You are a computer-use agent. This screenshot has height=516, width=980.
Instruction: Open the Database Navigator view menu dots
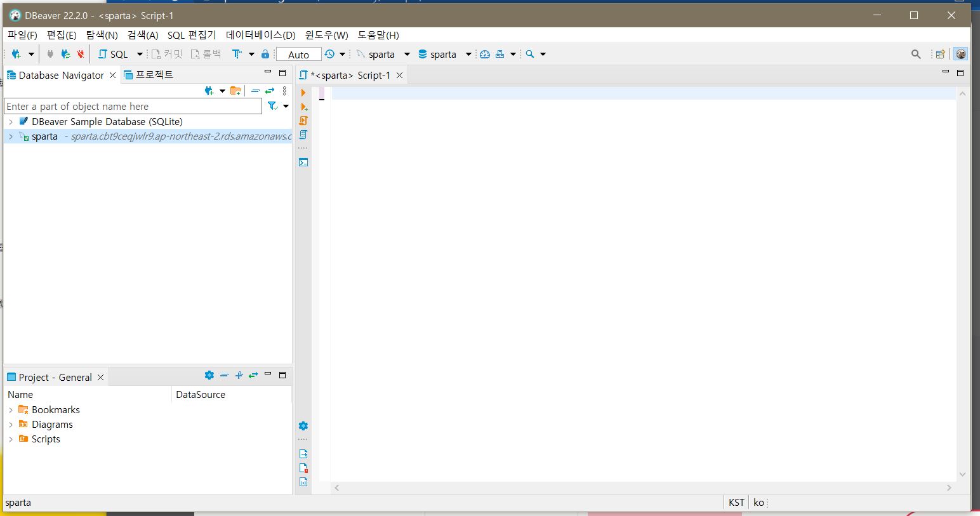(x=284, y=91)
